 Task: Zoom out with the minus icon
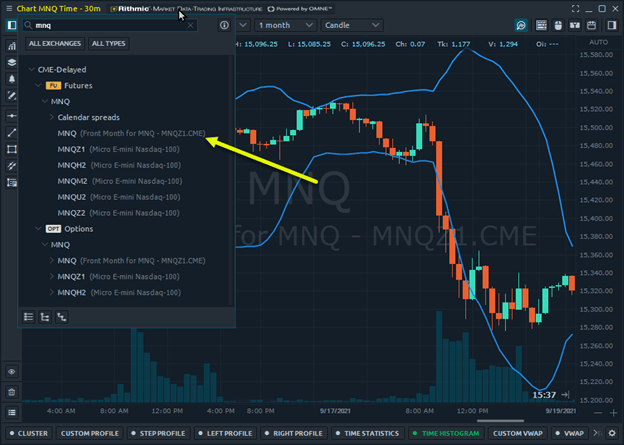coord(598,413)
